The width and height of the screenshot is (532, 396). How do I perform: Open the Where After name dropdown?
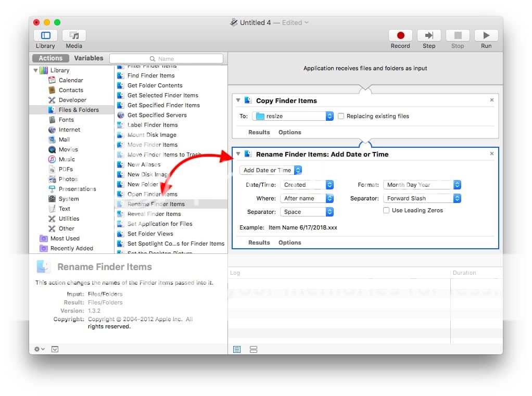tap(307, 198)
